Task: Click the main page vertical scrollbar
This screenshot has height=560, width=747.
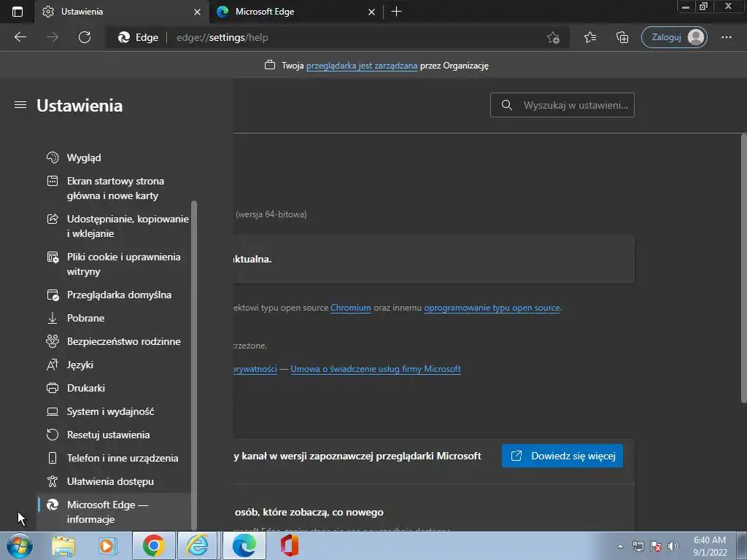Action: 744,269
